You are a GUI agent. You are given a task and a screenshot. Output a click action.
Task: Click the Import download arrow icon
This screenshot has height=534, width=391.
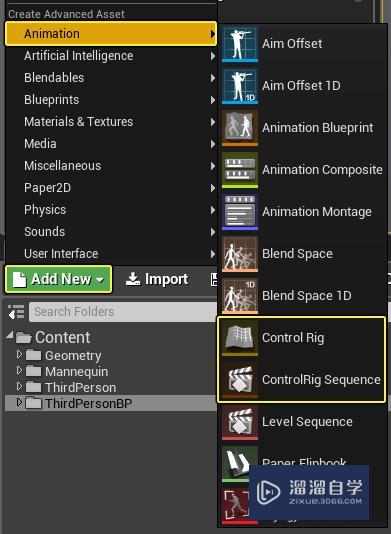(x=132, y=279)
